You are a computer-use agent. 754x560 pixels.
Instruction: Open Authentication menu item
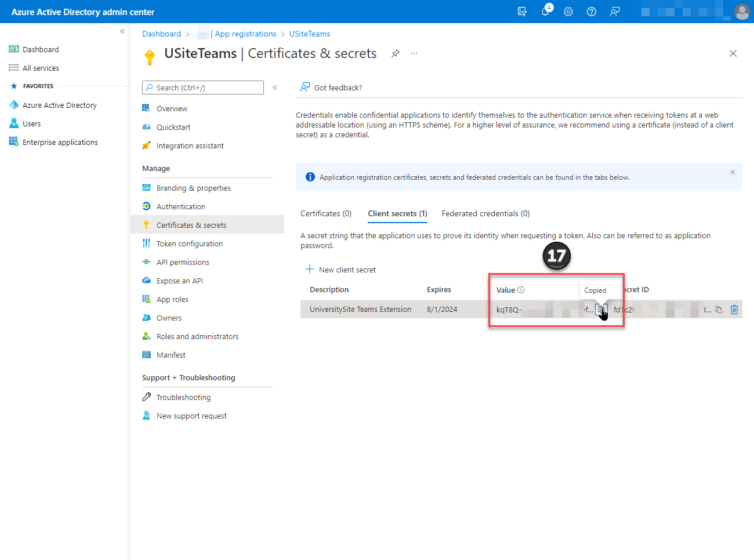pos(180,206)
